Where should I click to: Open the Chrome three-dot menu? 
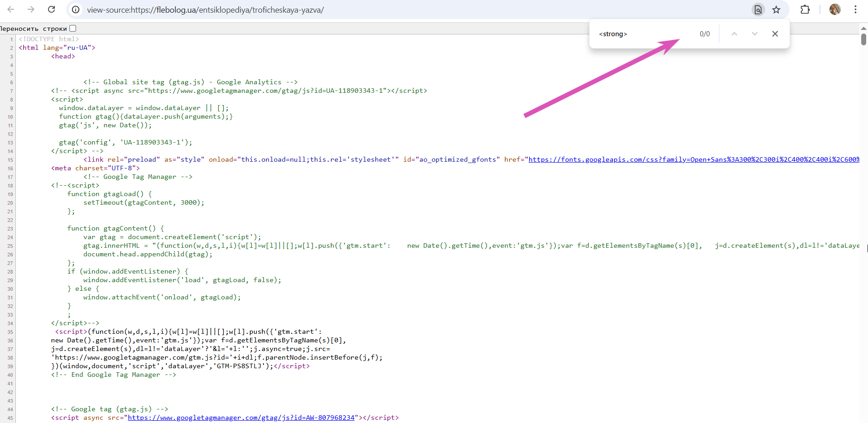point(855,10)
